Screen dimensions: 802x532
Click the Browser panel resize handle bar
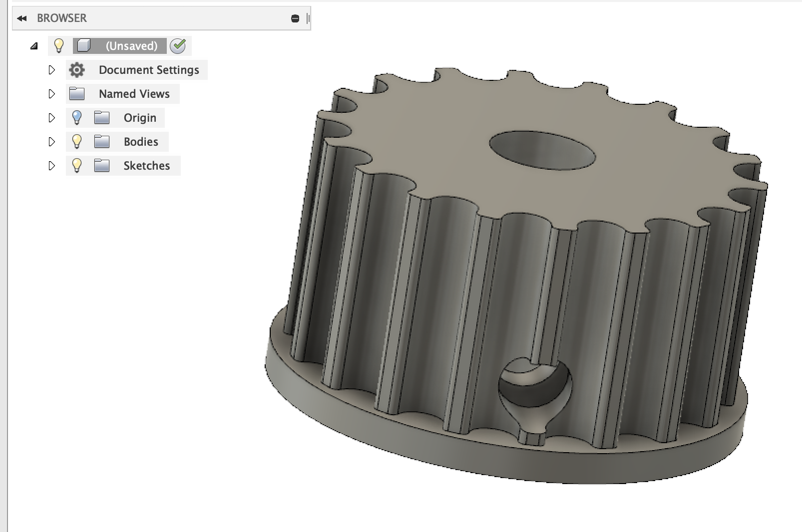pos(308,18)
